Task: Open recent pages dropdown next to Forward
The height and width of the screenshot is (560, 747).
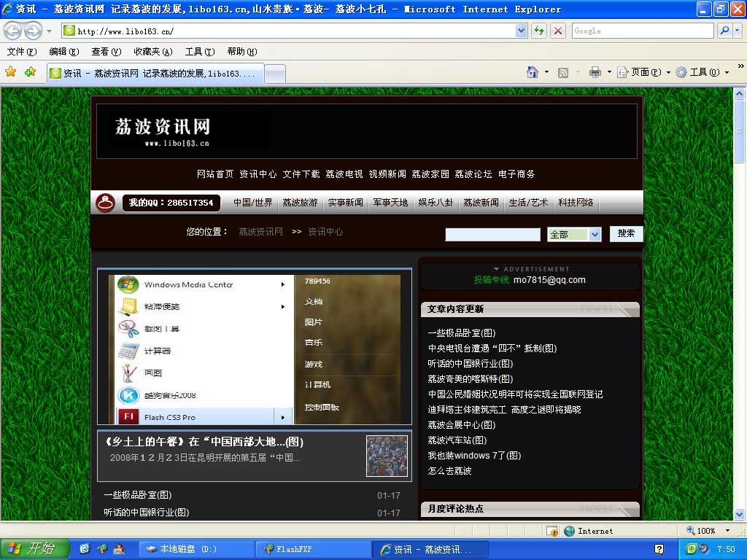Action: (49, 31)
